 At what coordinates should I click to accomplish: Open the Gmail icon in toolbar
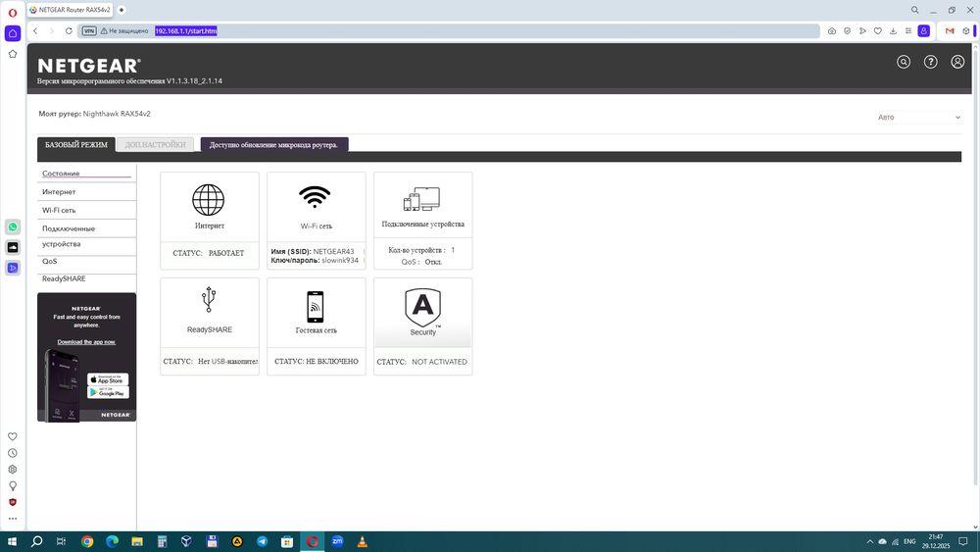point(950,30)
